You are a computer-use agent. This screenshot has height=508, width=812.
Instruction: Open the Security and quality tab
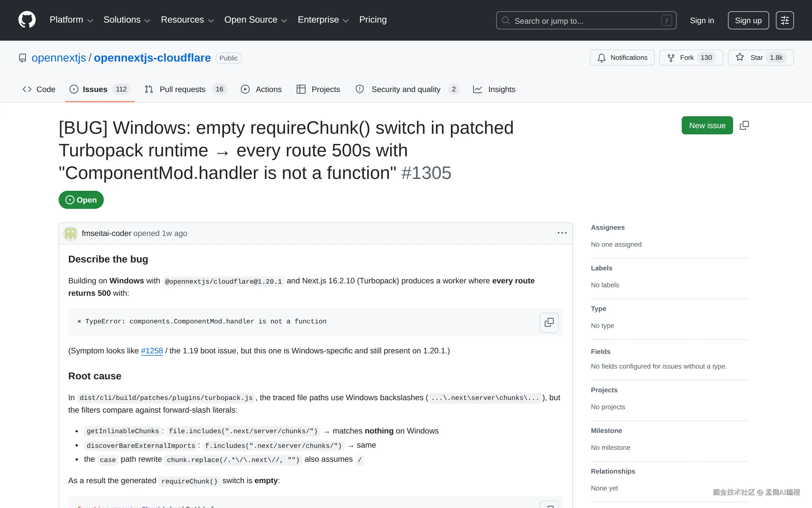click(x=407, y=89)
